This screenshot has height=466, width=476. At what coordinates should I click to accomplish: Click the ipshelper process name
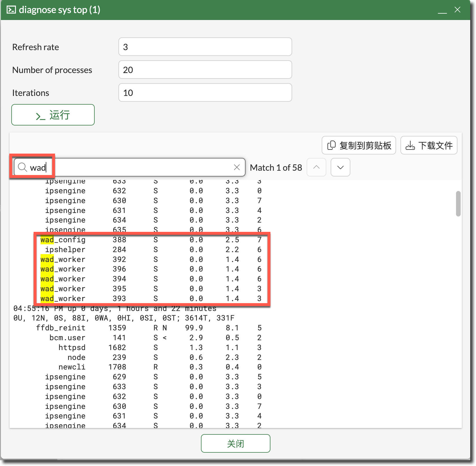(x=65, y=250)
